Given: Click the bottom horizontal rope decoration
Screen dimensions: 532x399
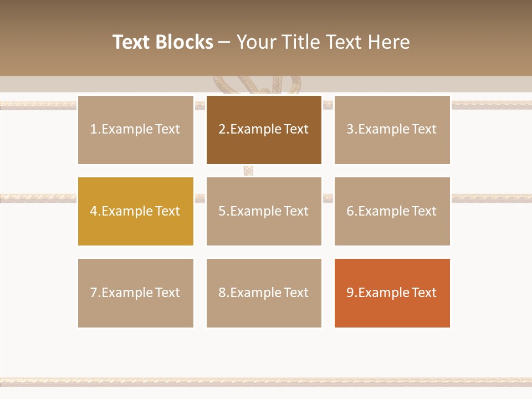Looking at the screenshot, I should (266, 382).
